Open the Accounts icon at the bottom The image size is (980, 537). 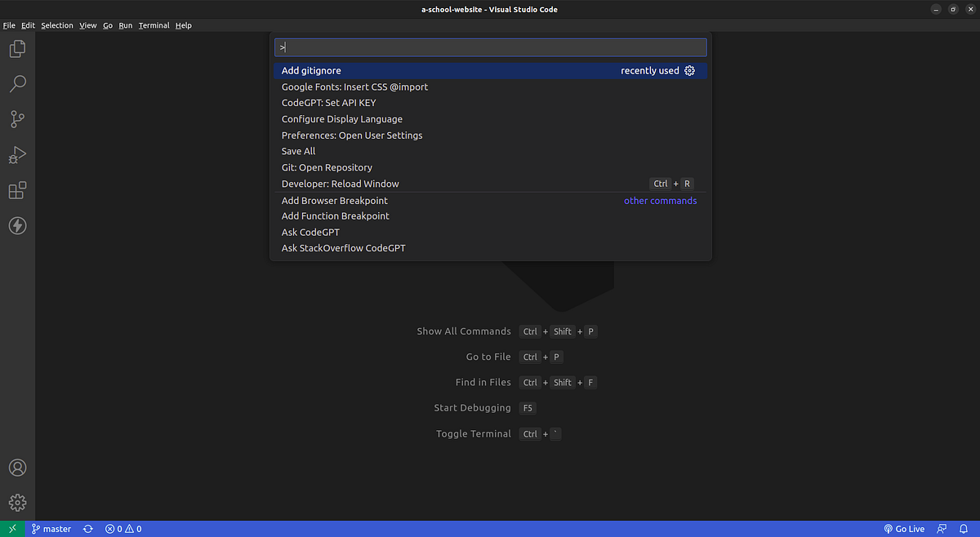pyautogui.click(x=18, y=468)
